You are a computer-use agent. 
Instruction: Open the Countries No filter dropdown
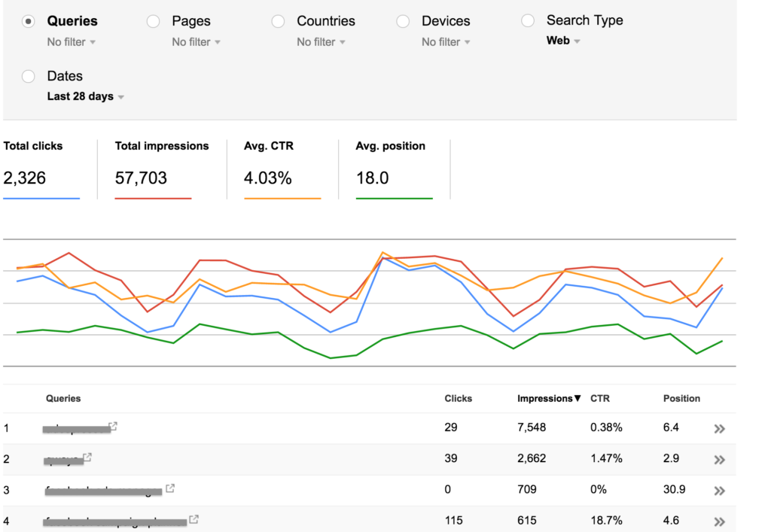tap(321, 42)
